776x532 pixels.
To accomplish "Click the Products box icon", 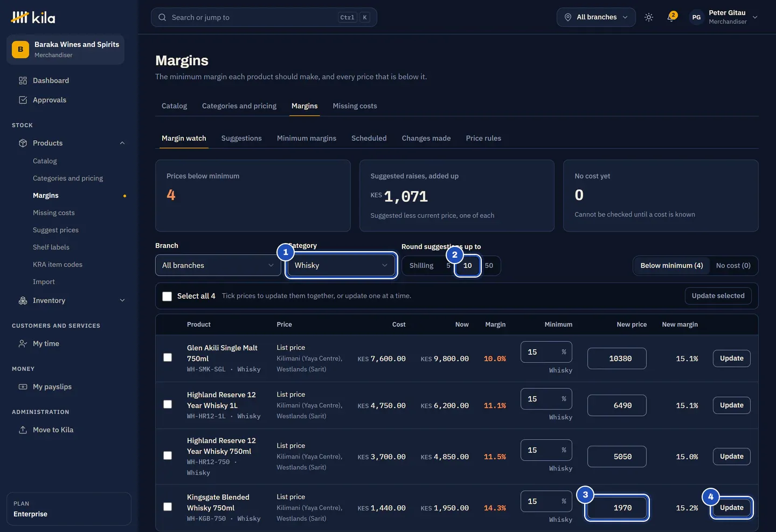I will (x=23, y=143).
